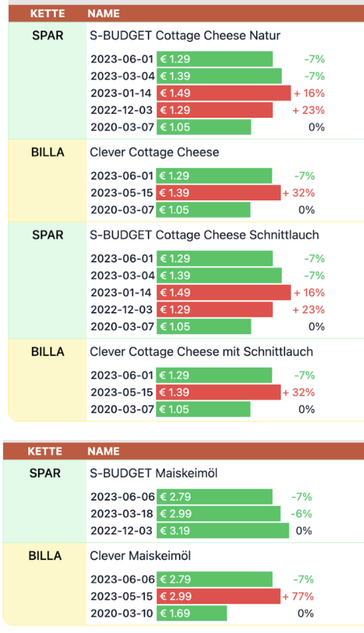
Task: Click the 2023-03-18 date under S-BUDGET Maiskeimöl
Action: pos(122,514)
